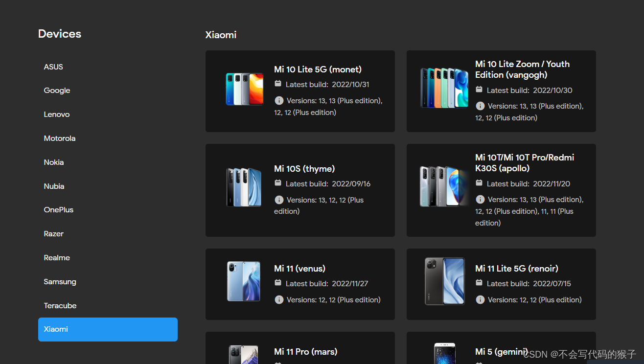
Task: Click the Versions text on the thyme card
Action: tap(319, 205)
